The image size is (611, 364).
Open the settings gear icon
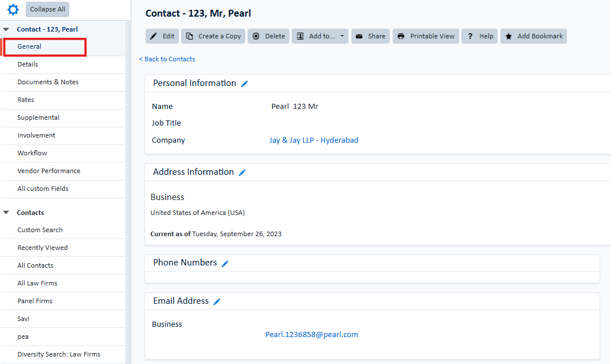click(x=13, y=10)
